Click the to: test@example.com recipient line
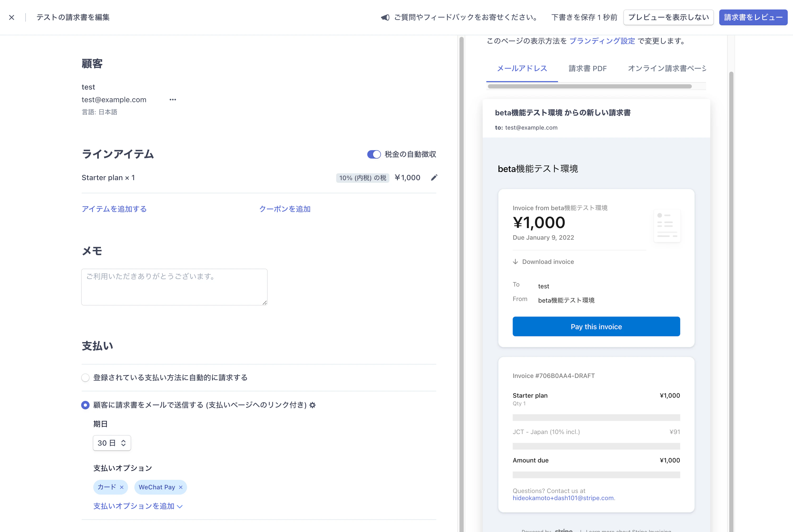The width and height of the screenshot is (793, 532). 526,127
